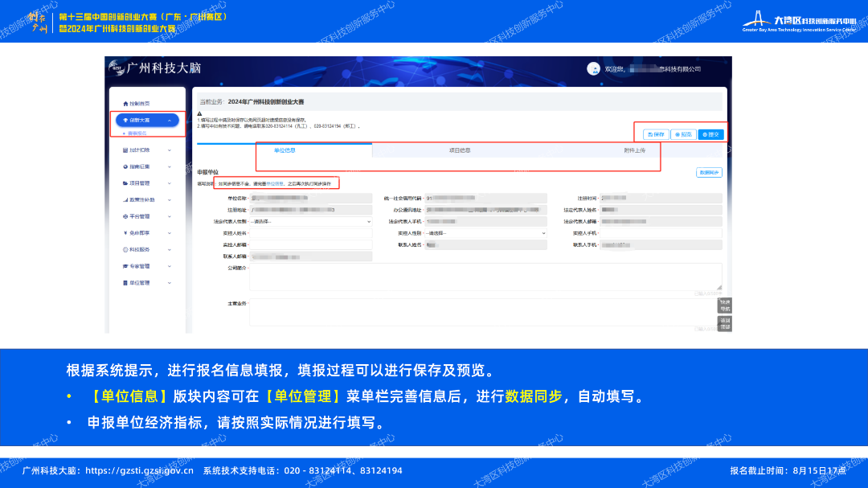Expand the 科技服务 menu chevron

point(170,250)
